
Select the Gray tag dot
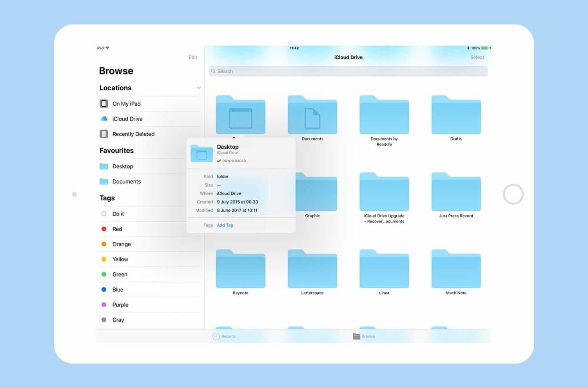(104, 320)
